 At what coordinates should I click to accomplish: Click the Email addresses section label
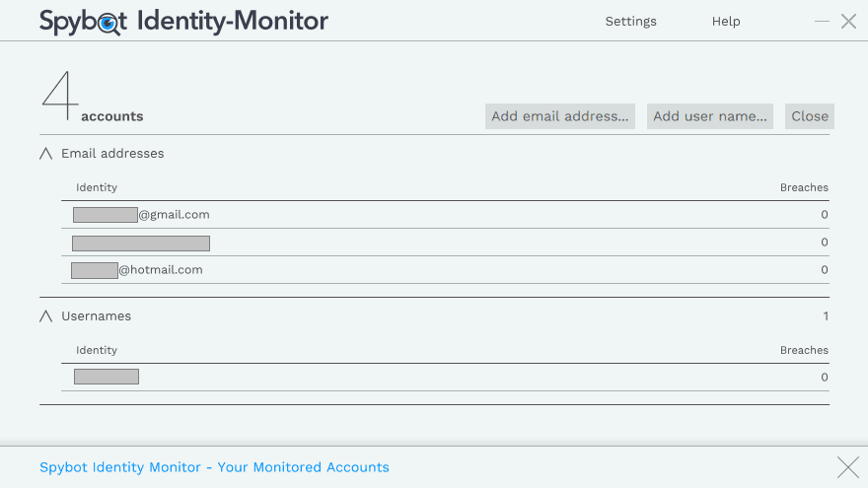point(112,154)
